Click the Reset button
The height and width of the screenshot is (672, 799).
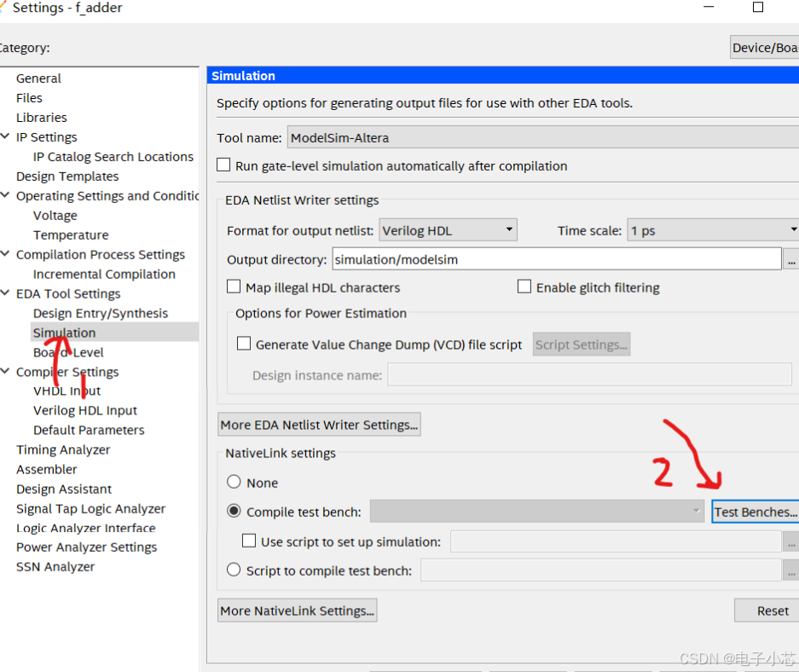[x=772, y=611]
